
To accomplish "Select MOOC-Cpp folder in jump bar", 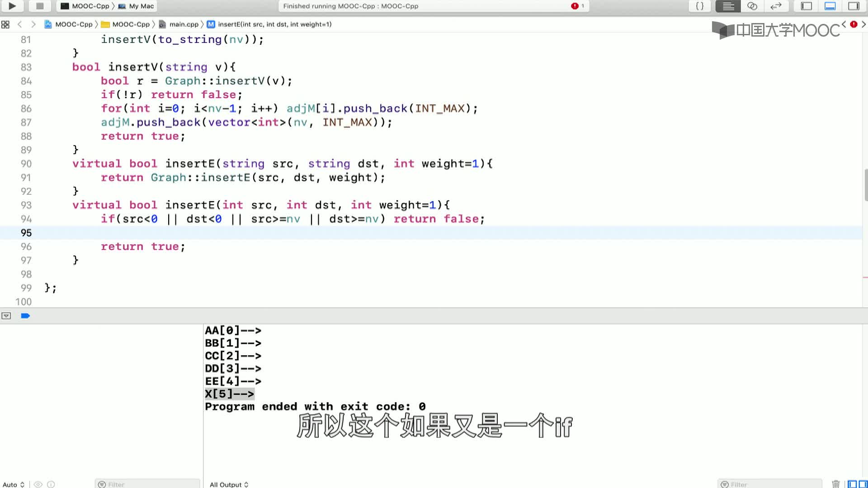I will [126, 24].
